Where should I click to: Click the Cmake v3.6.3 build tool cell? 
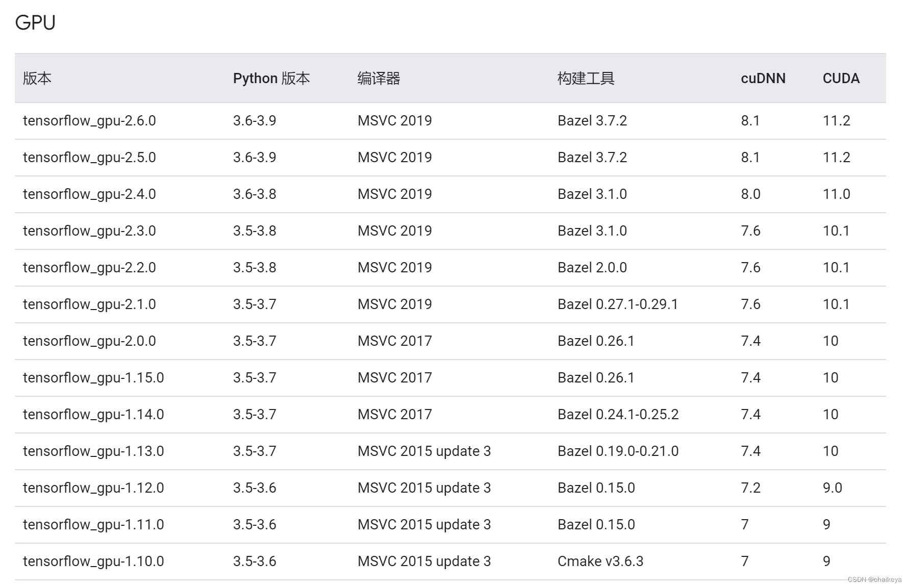(x=600, y=561)
